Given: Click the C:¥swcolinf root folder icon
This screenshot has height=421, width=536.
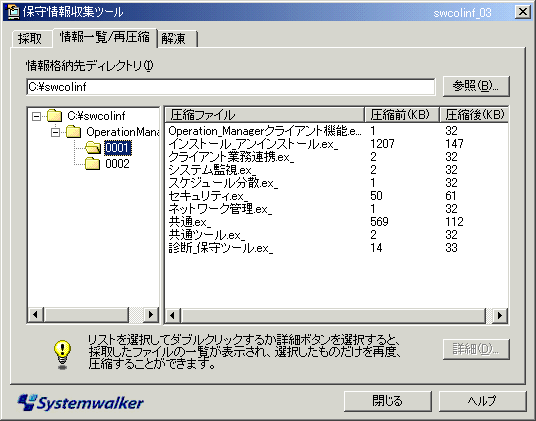Looking at the screenshot, I should [54, 116].
